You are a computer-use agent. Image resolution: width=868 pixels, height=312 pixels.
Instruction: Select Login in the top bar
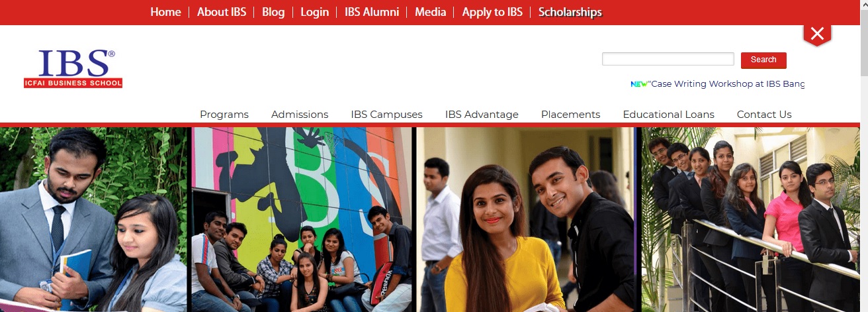pos(314,12)
